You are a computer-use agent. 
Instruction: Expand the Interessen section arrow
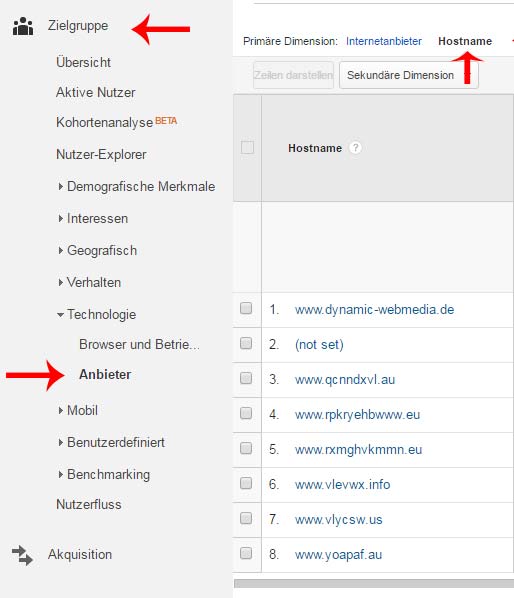[x=60, y=219]
